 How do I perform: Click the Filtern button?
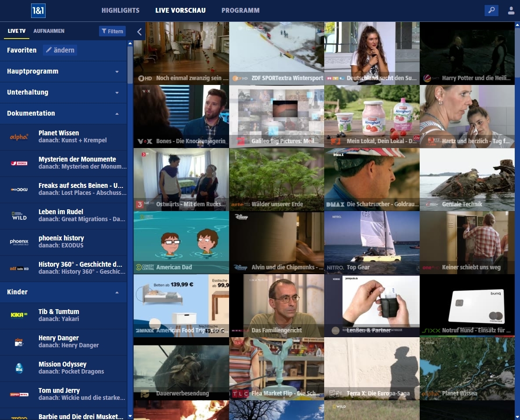[112, 31]
